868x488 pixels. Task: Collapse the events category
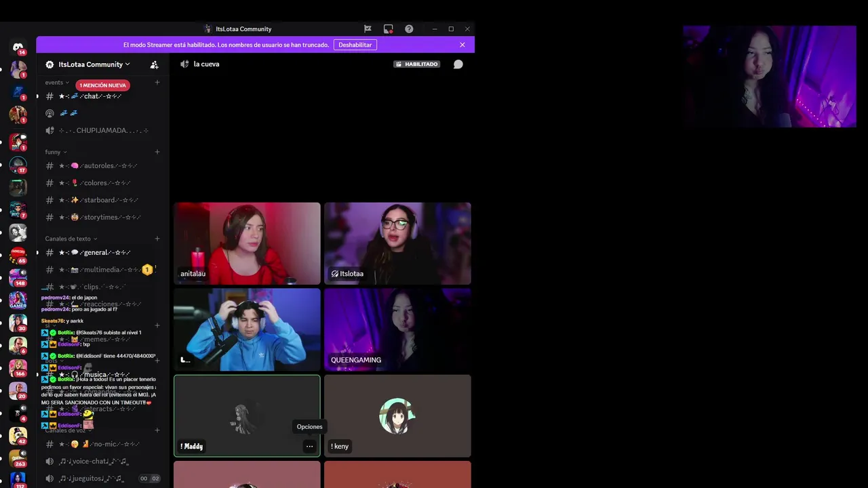point(57,83)
